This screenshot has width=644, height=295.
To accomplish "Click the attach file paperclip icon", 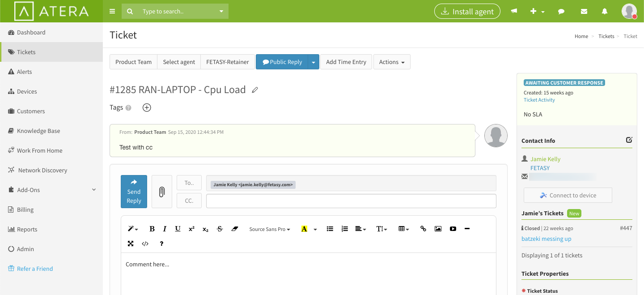I will coord(162,192).
